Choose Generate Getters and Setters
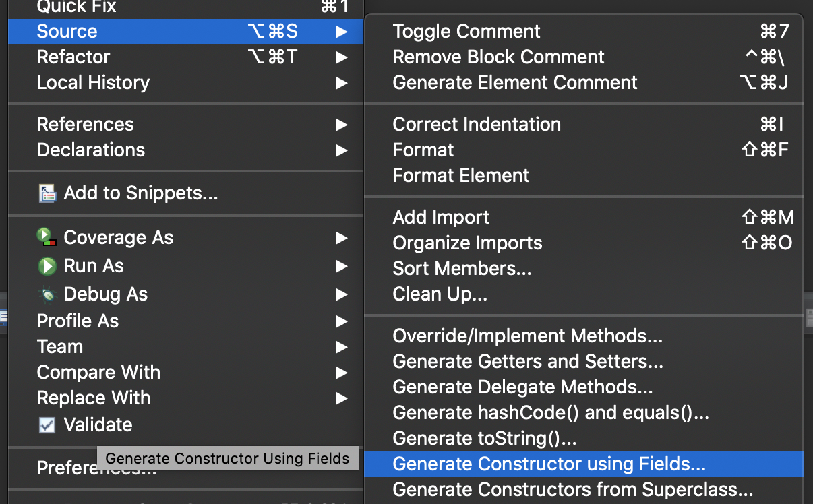 [528, 362]
